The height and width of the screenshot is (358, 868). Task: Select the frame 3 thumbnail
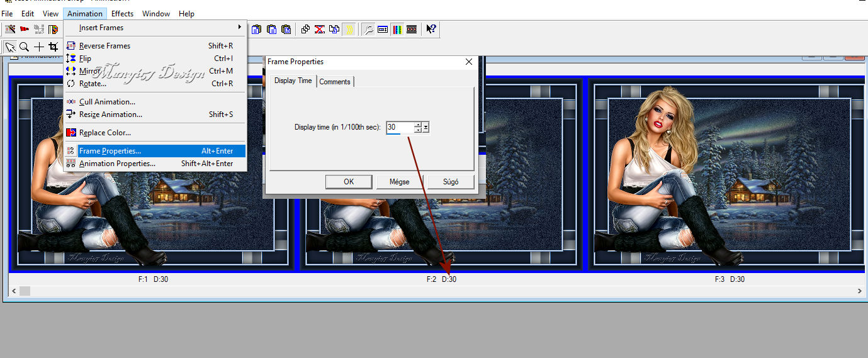[x=728, y=175]
